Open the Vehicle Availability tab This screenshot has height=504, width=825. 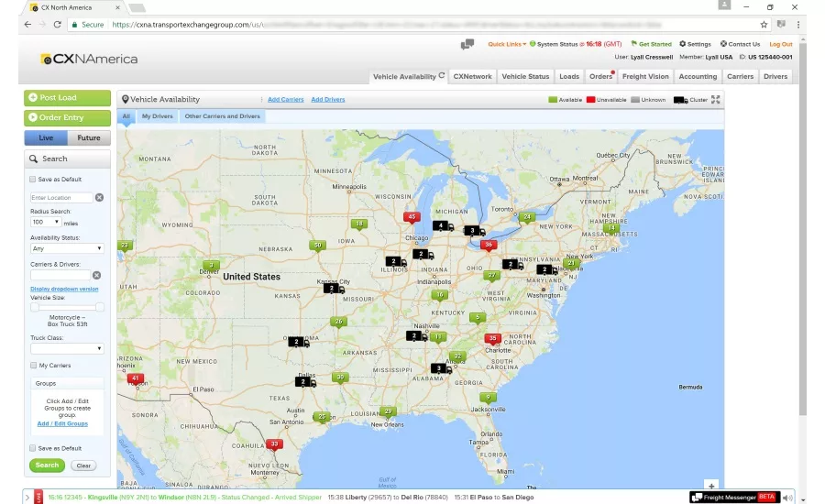point(408,76)
